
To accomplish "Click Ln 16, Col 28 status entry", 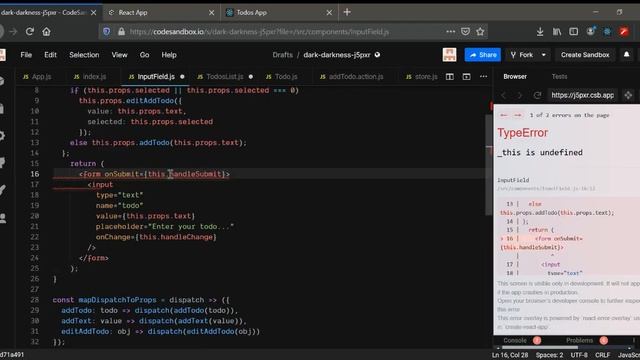I will (510, 355).
